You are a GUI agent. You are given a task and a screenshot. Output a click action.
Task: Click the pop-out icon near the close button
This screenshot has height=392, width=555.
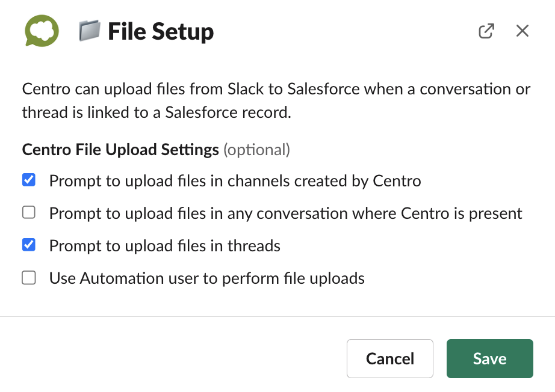click(x=486, y=31)
